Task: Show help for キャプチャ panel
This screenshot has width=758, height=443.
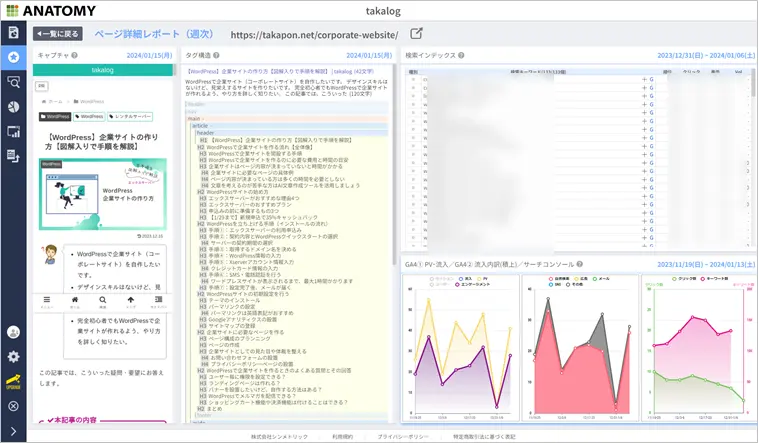Action: coord(74,55)
